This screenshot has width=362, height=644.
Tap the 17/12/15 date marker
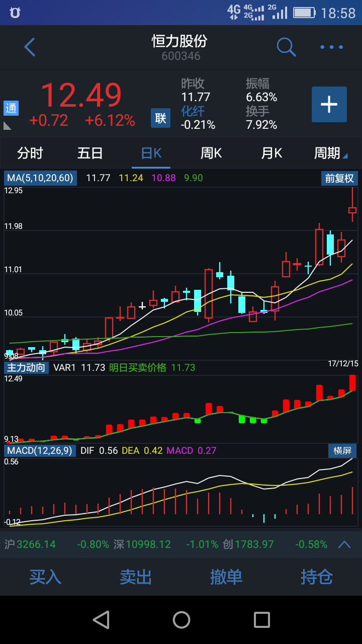click(x=343, y=363)
